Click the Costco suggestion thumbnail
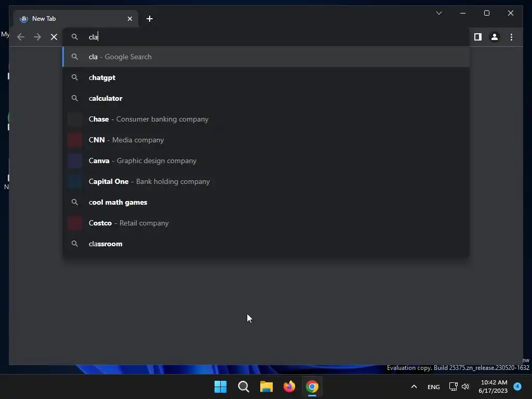The image size is (532, 399). click(75, 223)
